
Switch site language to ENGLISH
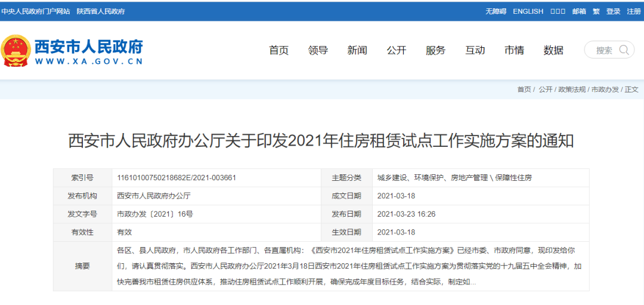coord(528,11)
